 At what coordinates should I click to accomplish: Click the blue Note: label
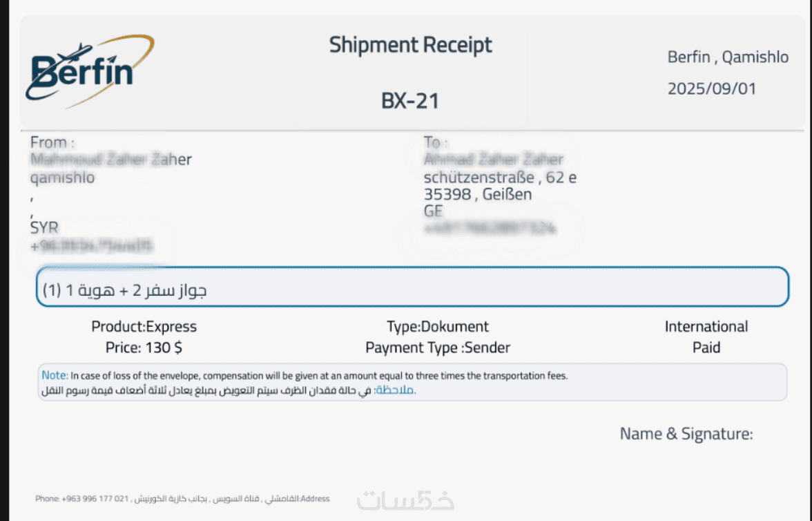[x=55, y=375]
